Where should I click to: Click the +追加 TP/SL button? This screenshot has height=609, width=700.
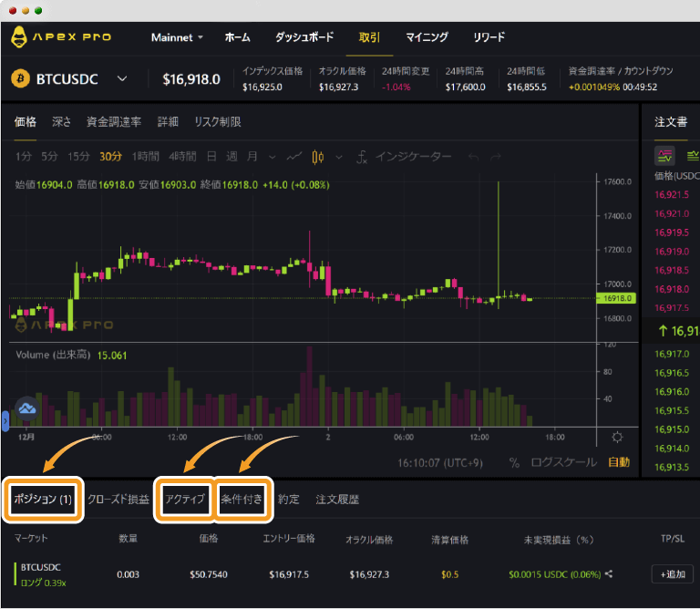[672, 574]
